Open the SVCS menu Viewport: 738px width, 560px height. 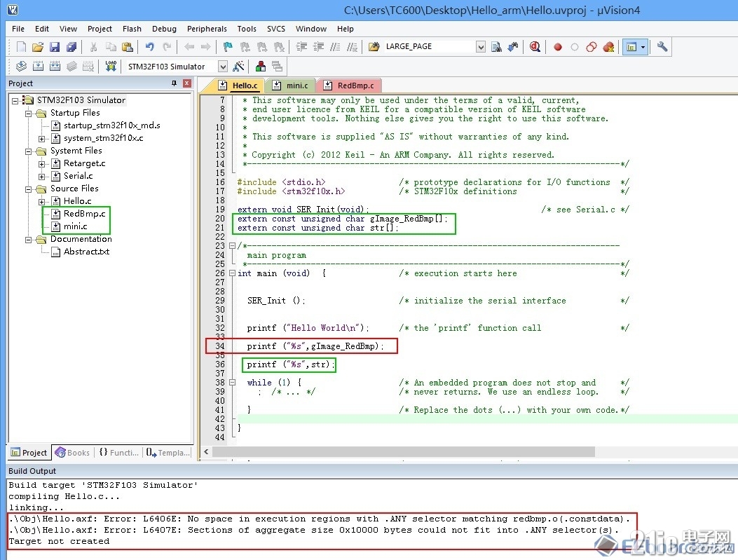276,29
